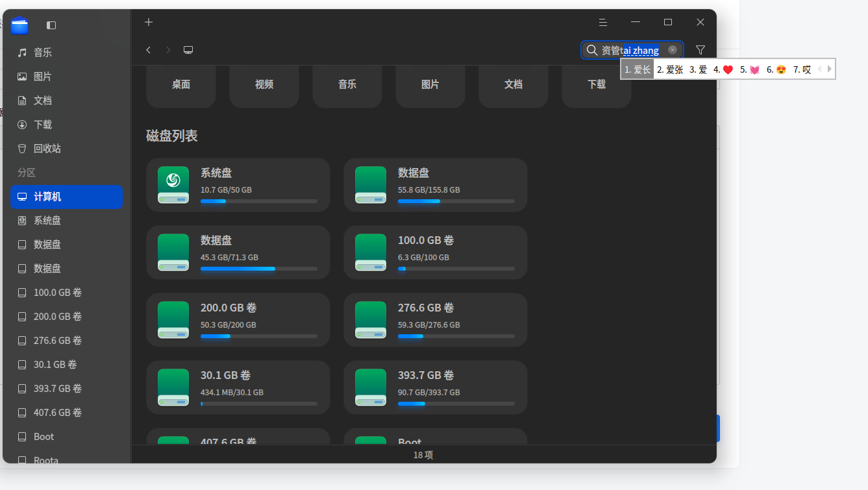Choose IME candidate 2 爱张

coord(670,69)
